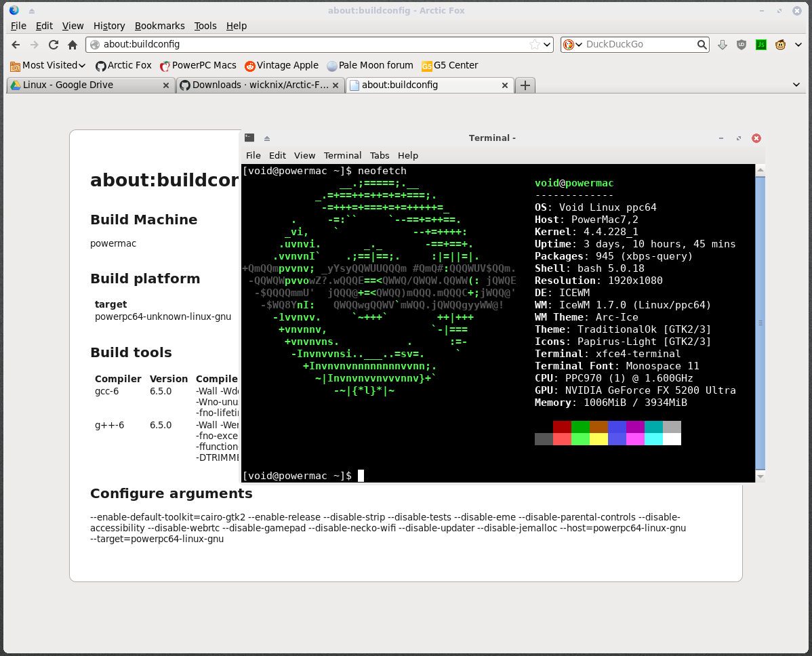This screenshot has width=812, height=656.
Task: Open the downloads arrow button
Action: [723, 45]
